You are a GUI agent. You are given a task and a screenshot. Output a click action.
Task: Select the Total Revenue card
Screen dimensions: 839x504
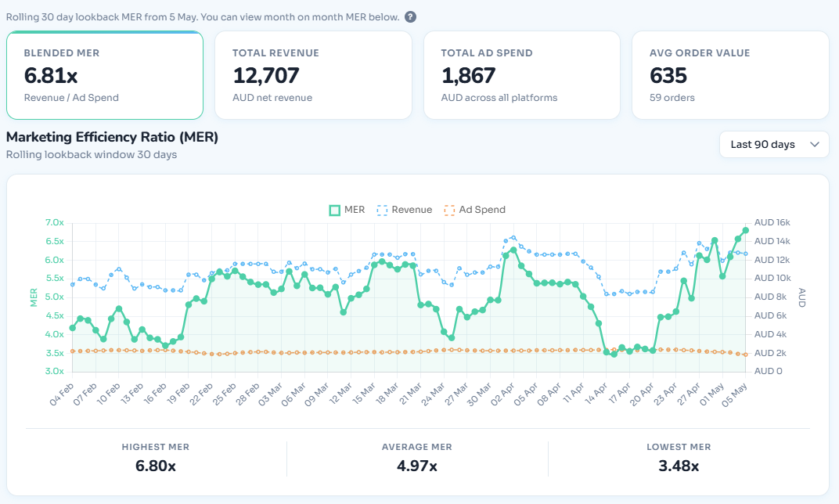pyautogui.click(x=314, y=75)
